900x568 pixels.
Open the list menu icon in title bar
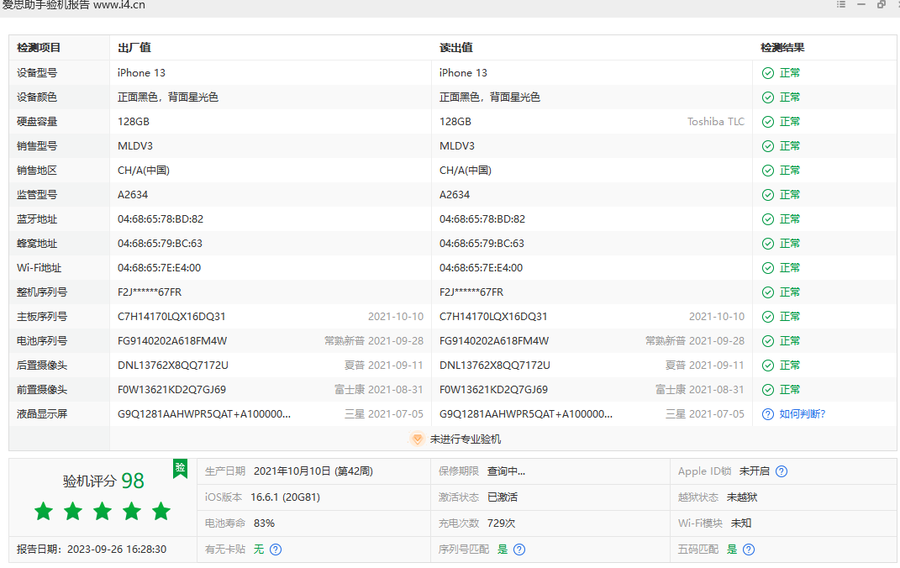tap(841, 5)
